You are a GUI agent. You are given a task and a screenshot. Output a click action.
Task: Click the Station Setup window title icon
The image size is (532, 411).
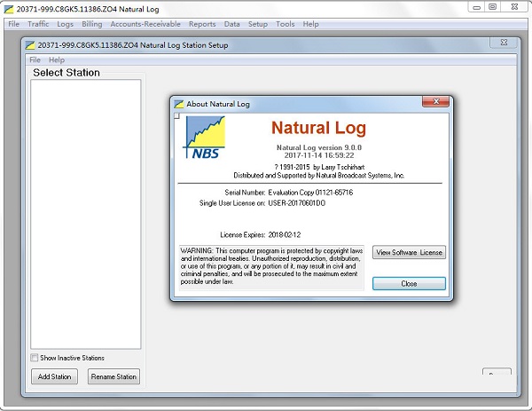click(x=30, y=45)
